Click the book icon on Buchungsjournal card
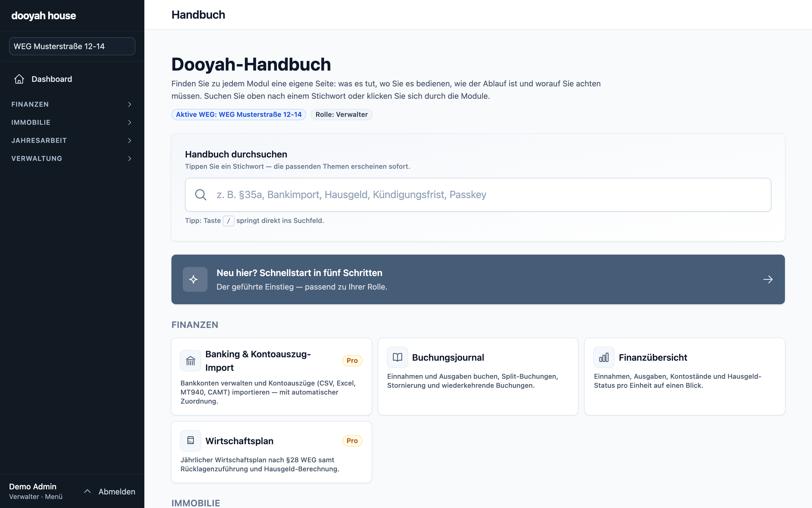The image size is (812, 508). tap(397, 357)
